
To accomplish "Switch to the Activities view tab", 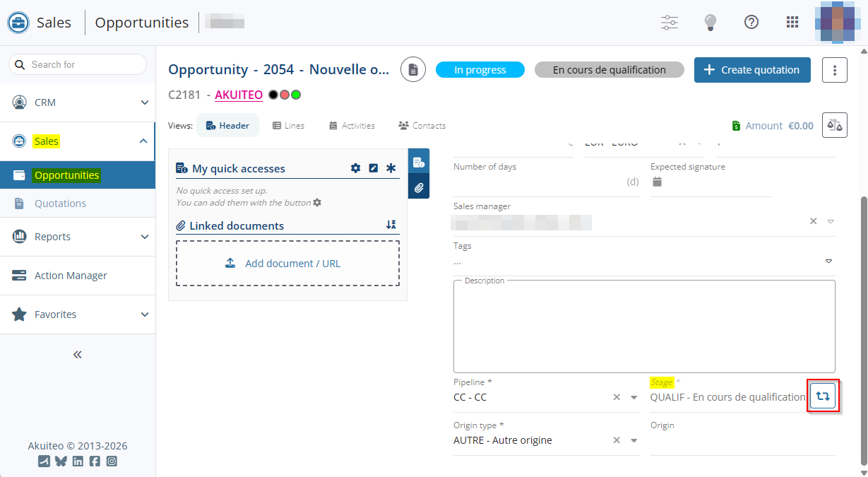I will (352, 126).
